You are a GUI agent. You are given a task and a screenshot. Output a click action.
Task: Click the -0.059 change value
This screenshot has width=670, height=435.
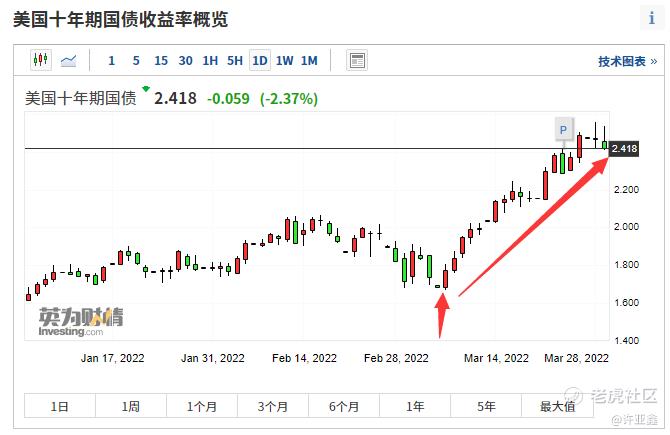click(x=228, y=99)
